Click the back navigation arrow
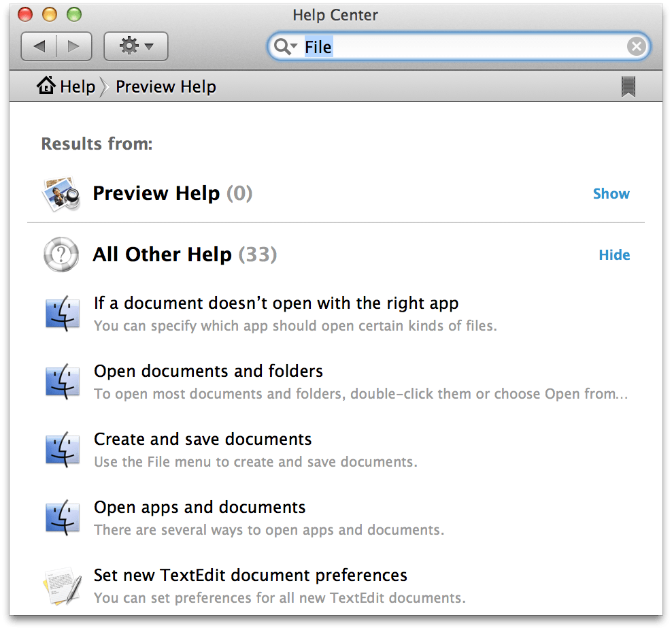Screen dimensions: 672x630 pyautogui.click(x=39, y=46)
